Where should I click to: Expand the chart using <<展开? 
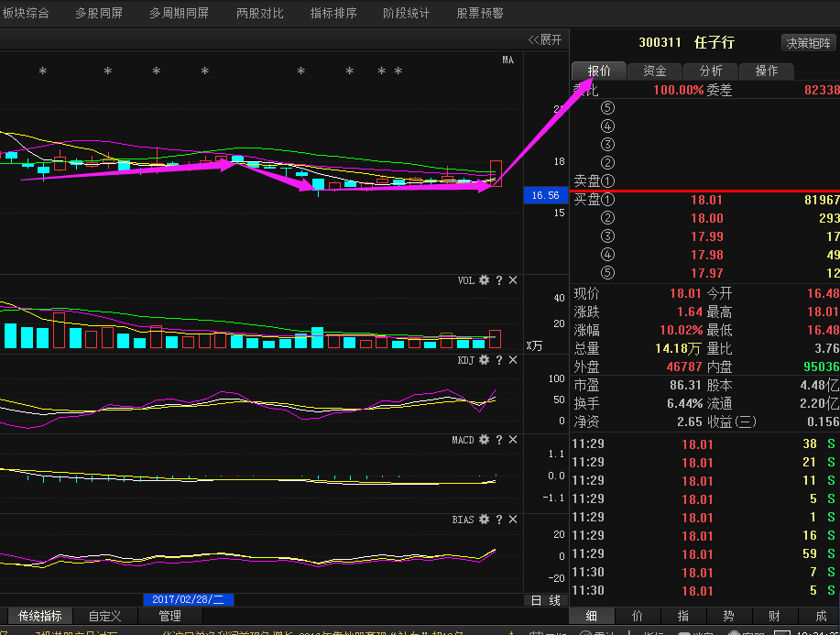coord(545,39)
